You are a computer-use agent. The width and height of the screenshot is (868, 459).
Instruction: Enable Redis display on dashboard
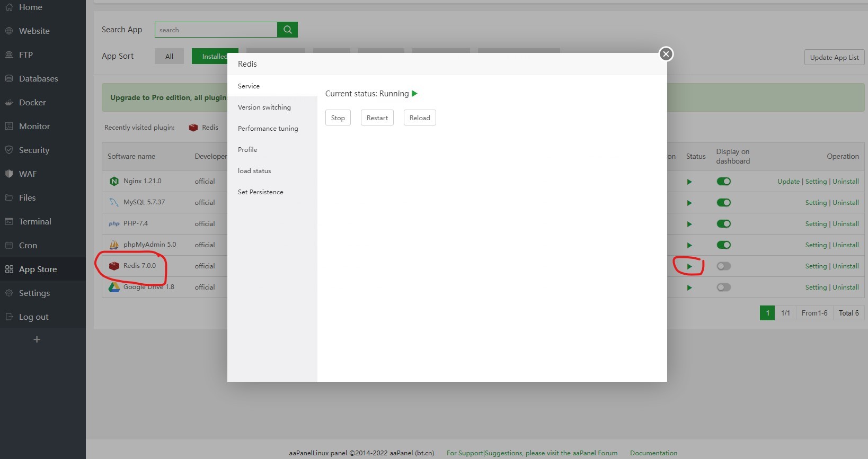tap(723, 266)
